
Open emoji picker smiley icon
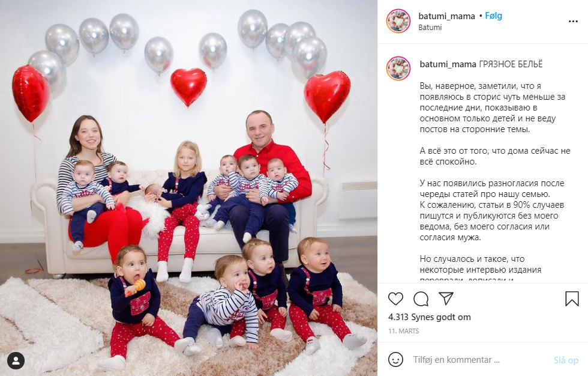click(x=395, y=360)
